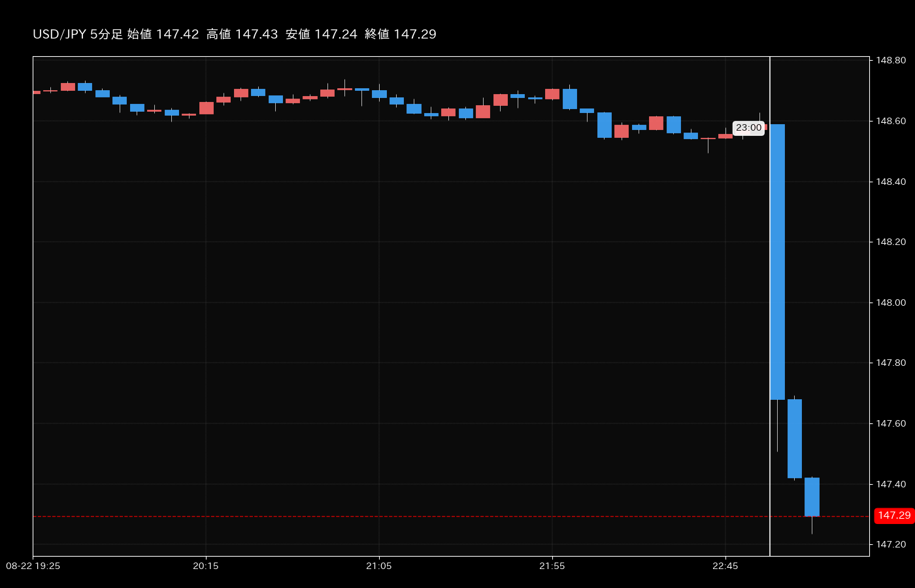Image resolution: width=915 pixels, height=588 pixels.
Task: Click the 始値 147.42 open value text
Action: coord(163,34)
